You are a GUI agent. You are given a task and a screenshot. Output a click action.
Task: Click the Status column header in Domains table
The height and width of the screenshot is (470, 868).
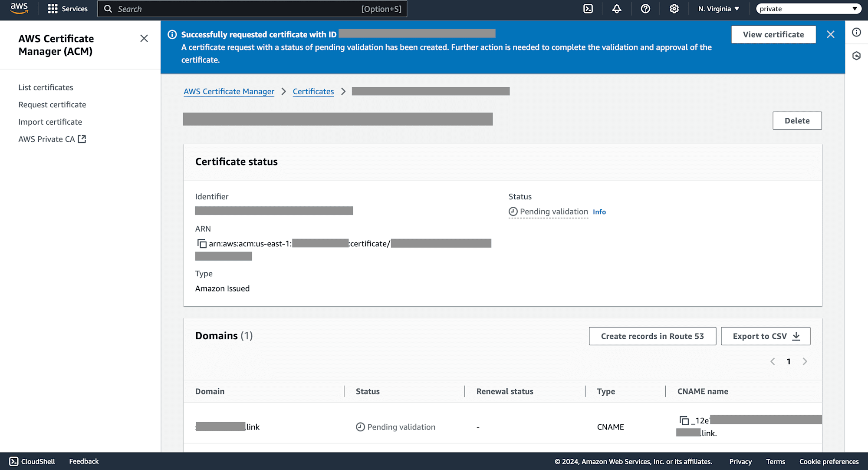[368, 391]
